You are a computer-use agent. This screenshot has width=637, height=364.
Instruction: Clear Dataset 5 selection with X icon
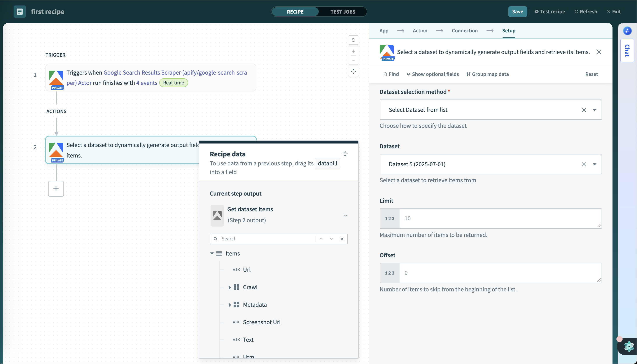pyautogui.click(x=584, y=164)
